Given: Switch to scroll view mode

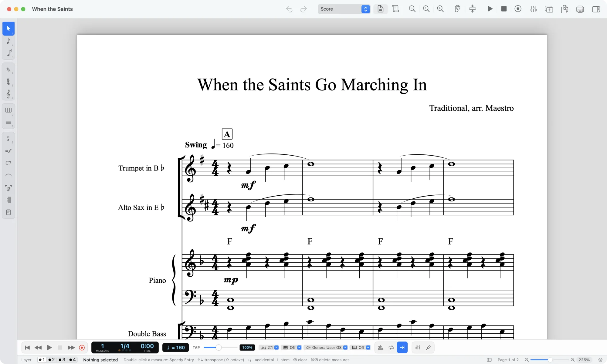Looking at the screenshot, I should pos(395,9).
